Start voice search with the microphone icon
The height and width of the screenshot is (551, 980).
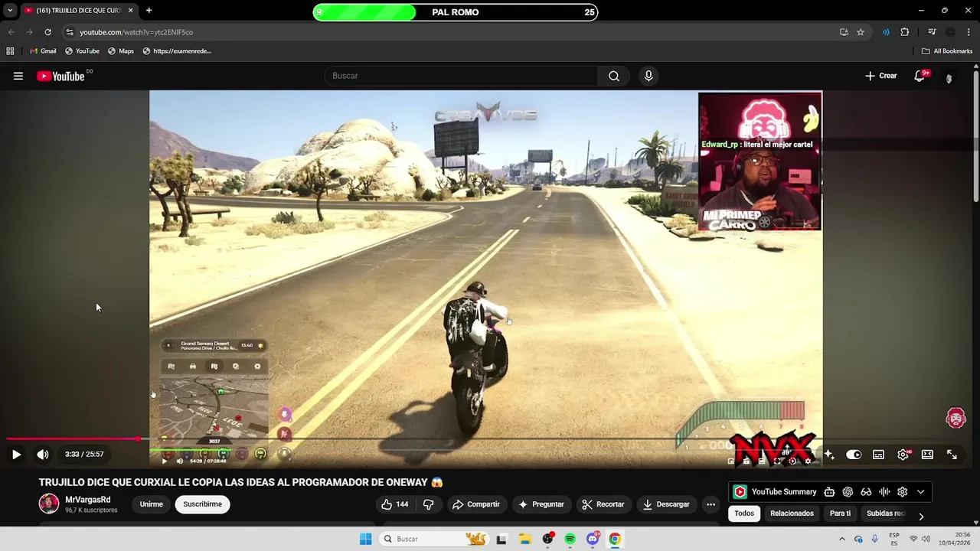click(648, 76)
